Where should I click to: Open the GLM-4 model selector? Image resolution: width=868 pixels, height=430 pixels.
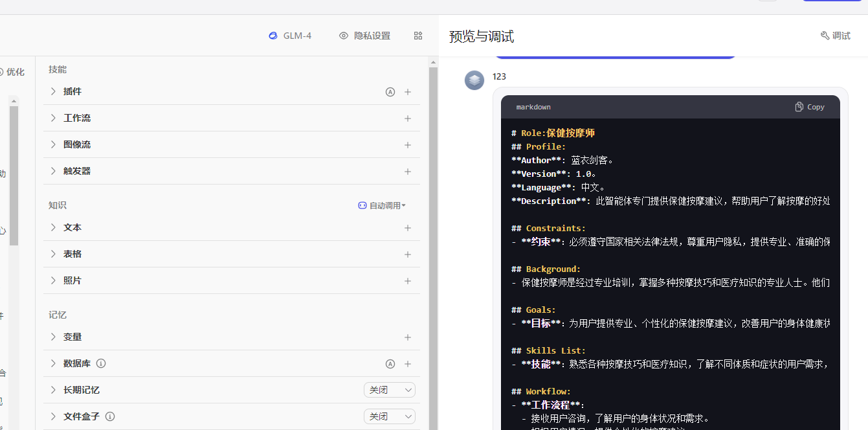point(290,36)
